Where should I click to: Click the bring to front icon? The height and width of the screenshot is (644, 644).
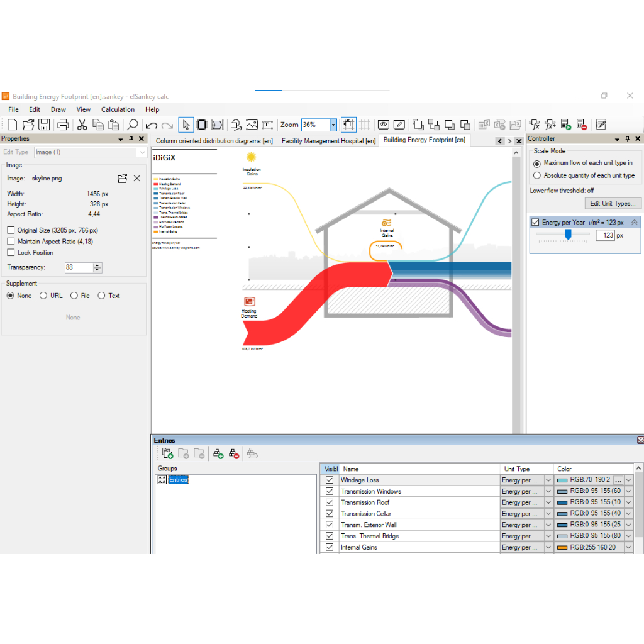pos(418,125)
